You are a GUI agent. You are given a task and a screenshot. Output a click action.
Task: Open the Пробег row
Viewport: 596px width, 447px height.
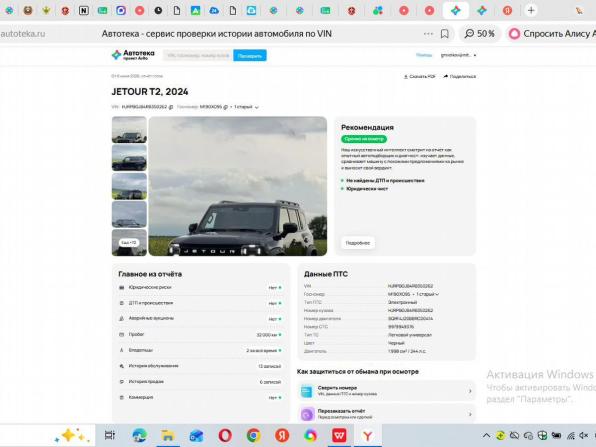pos(200,334)
